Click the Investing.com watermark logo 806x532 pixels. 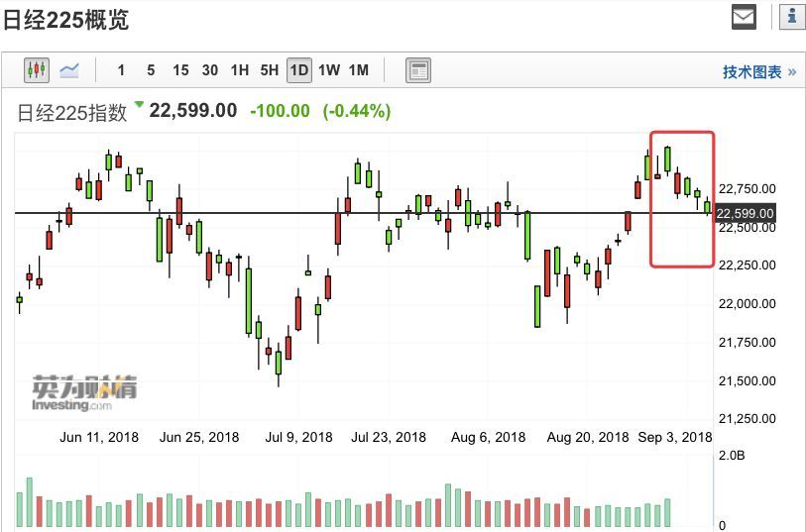tap(84, 393)
